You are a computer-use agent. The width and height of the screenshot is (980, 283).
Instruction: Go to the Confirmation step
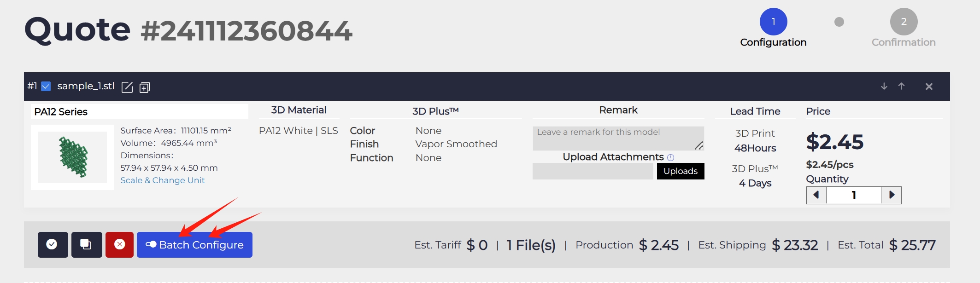coord(904,22)
